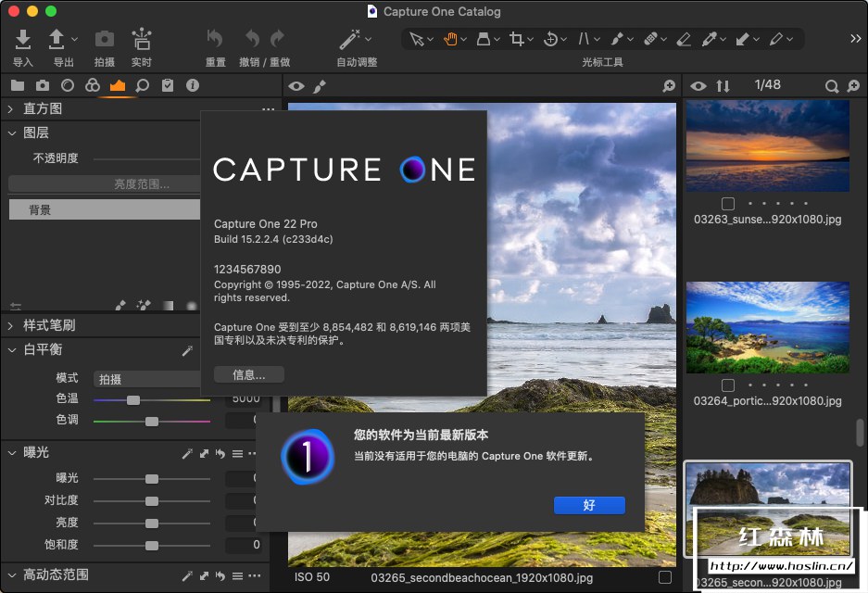Select the Crop cursor tool
Viewport: 868px width, 593px height.
click(517, 39)
